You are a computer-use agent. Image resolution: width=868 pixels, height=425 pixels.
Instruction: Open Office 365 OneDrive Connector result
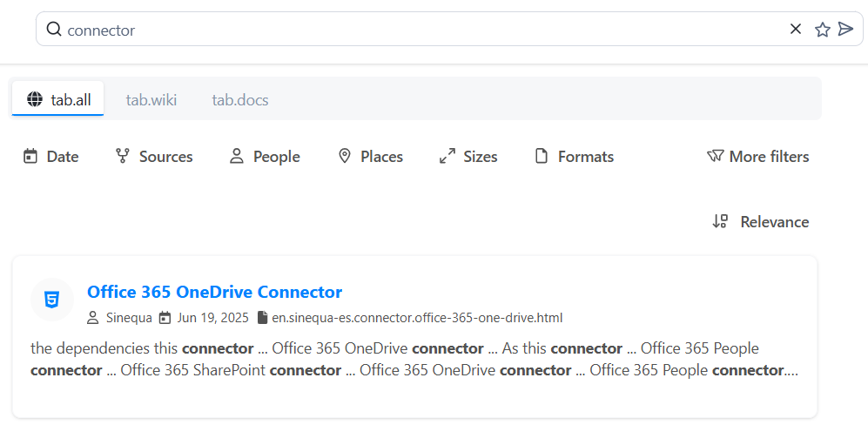click(214, 292)
